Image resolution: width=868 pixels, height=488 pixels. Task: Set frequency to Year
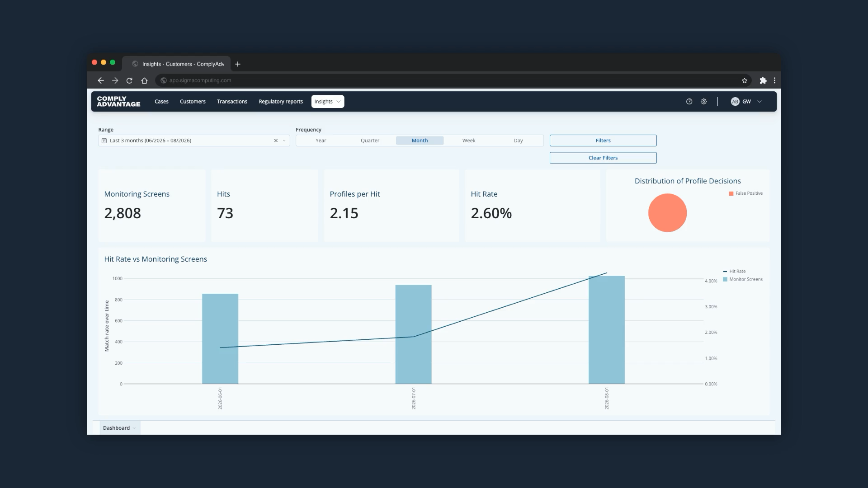tap(321, 141)
